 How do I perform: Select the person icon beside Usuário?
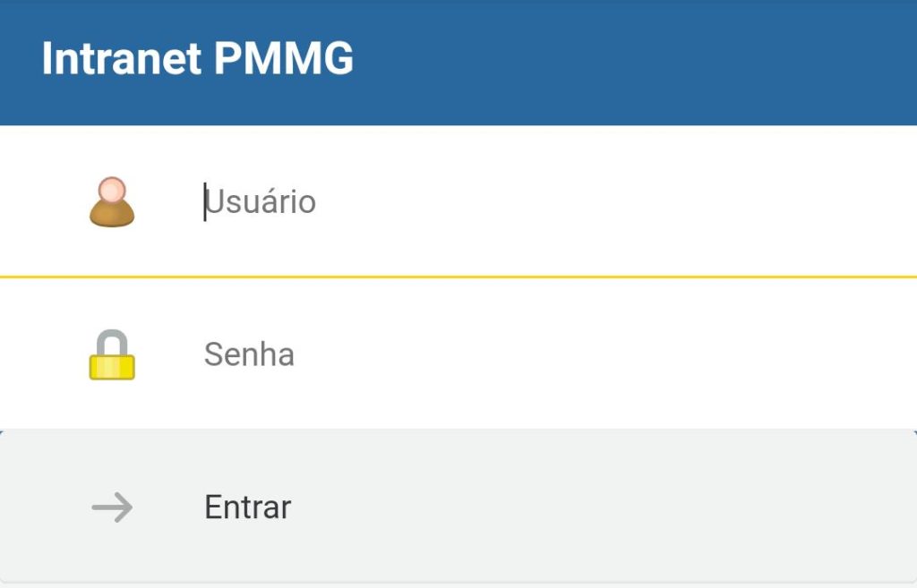coord(112,202)
